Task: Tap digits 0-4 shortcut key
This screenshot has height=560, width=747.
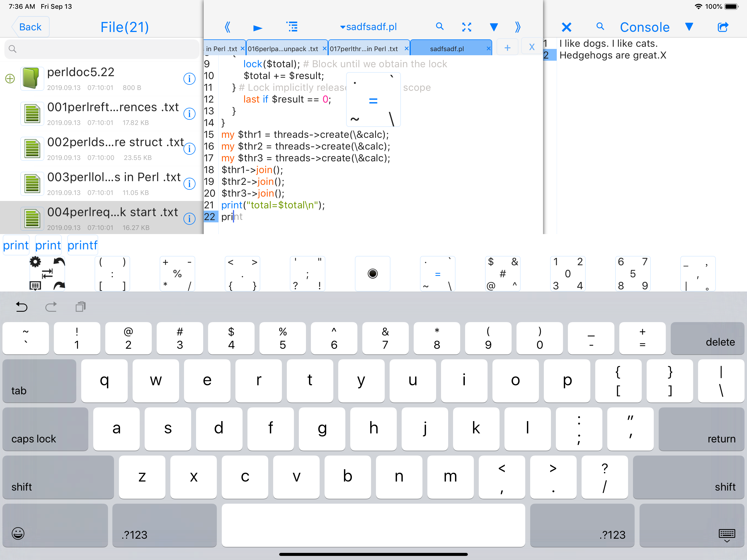Action: 568,274
